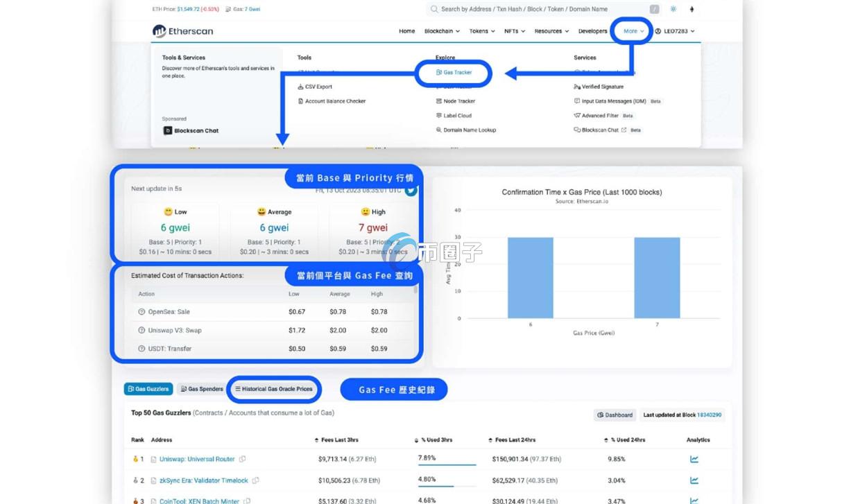Viewport: 867px width, 504px height.
Task: Toggle the light/dark theme sun icon
Action: click(x=673, y=10)
